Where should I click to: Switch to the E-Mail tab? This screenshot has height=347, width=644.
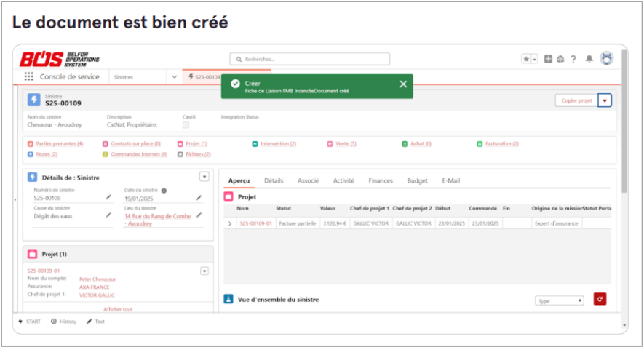(x=451, y=180)
